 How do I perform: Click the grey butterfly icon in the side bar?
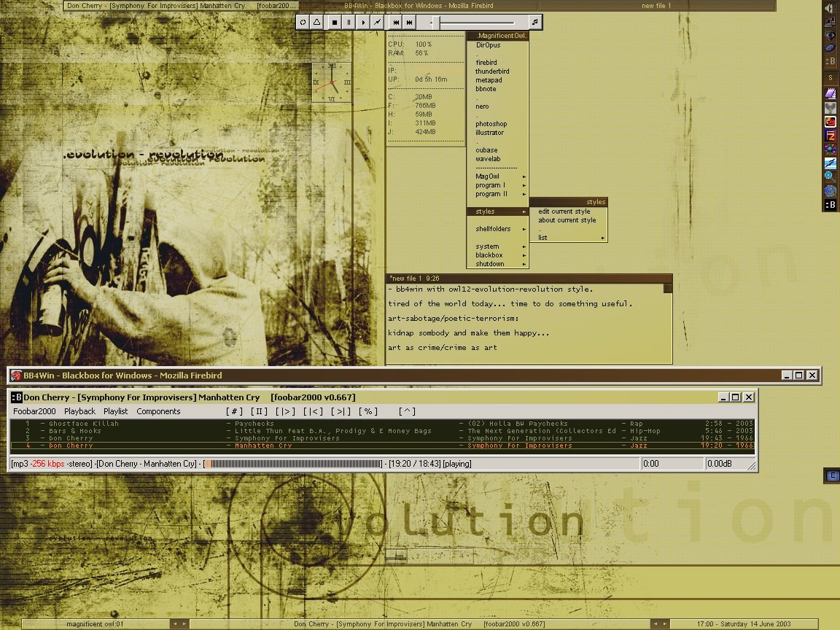click(x=831, y=107)
